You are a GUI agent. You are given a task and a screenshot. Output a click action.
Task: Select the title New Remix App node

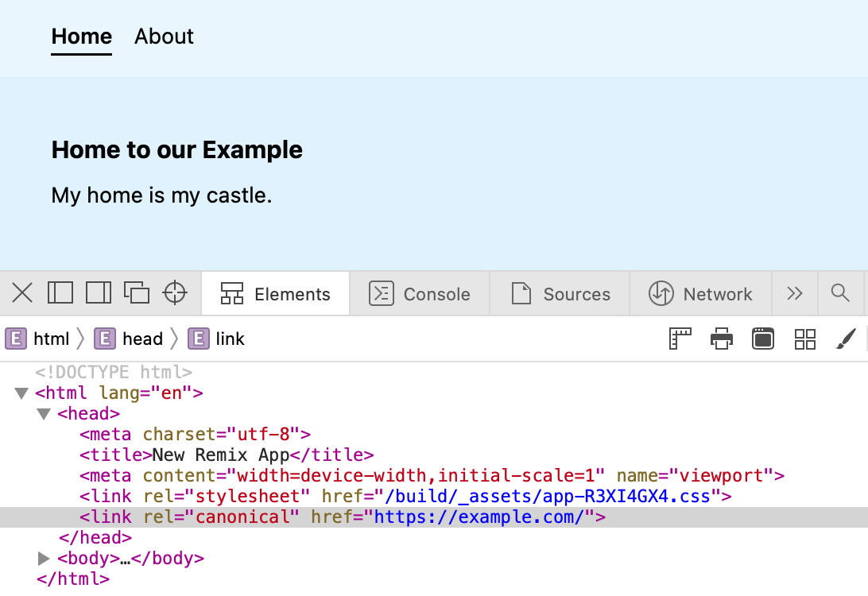click(x=227, y=455)
